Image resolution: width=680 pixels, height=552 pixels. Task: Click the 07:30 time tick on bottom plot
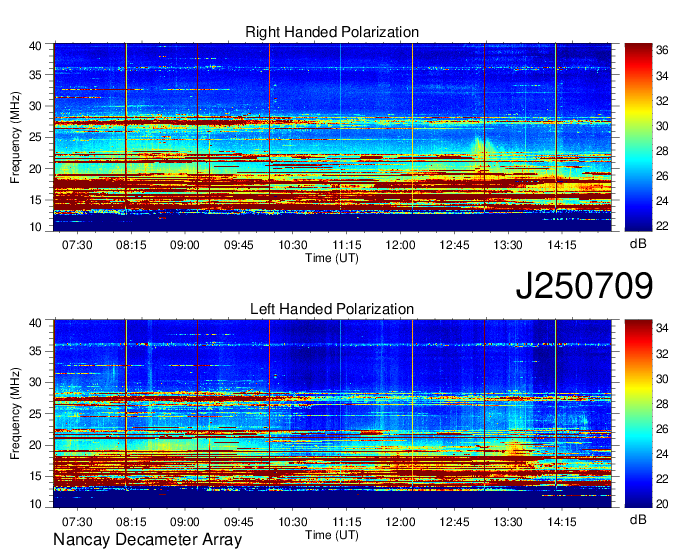[x=77, y=522]
